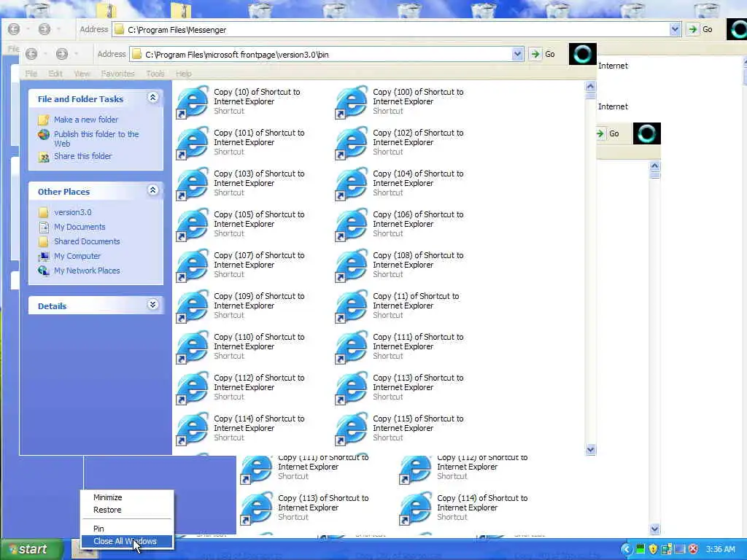Image resolution: width=747 pixels, height=560 pixels.
Task: Click scroll up arrow in bin window
Action: (x=591, y=86)
